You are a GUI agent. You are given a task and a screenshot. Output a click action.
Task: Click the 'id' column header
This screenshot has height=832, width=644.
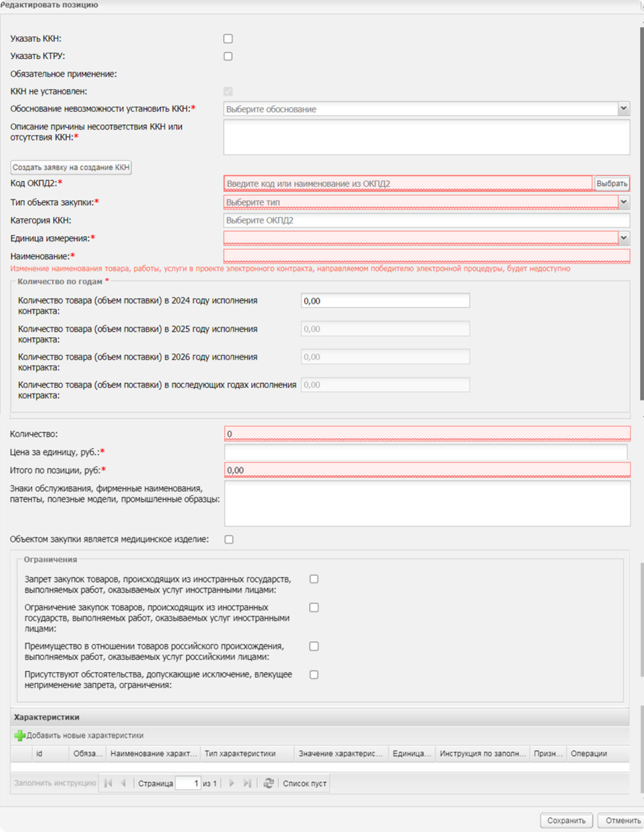51,754
